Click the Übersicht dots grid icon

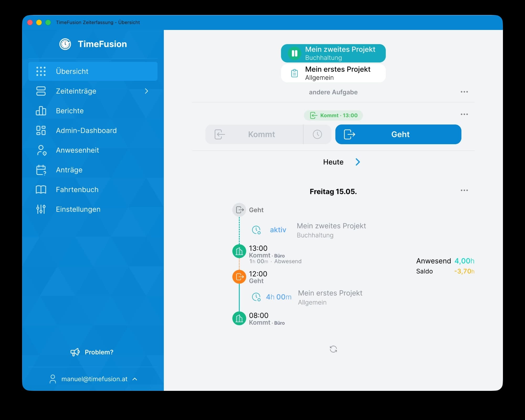[x=41, y=71]
